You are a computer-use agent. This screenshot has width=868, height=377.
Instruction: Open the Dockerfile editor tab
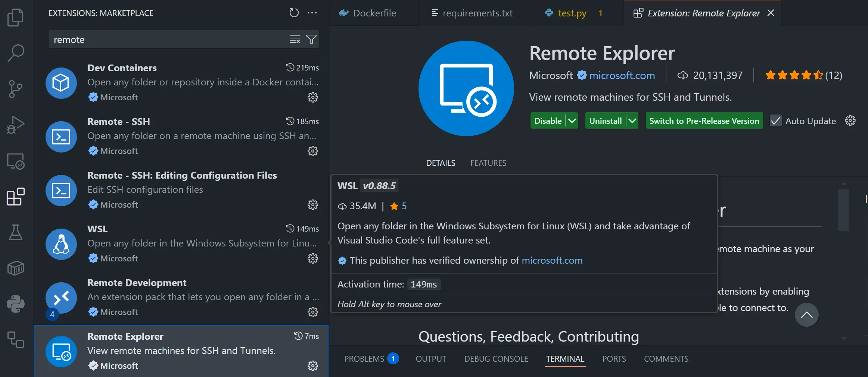[374, 13]
